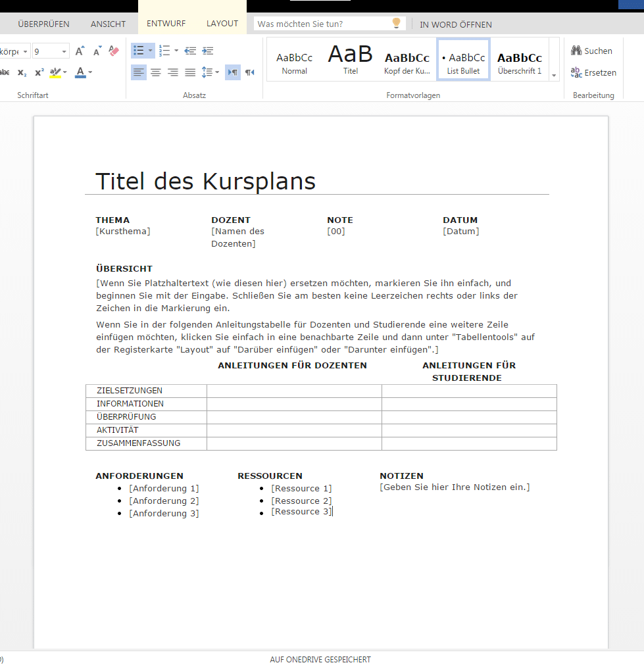The image size is (644, 667).
Task: Center the paragraph text
Action: (x=156, y=72)
